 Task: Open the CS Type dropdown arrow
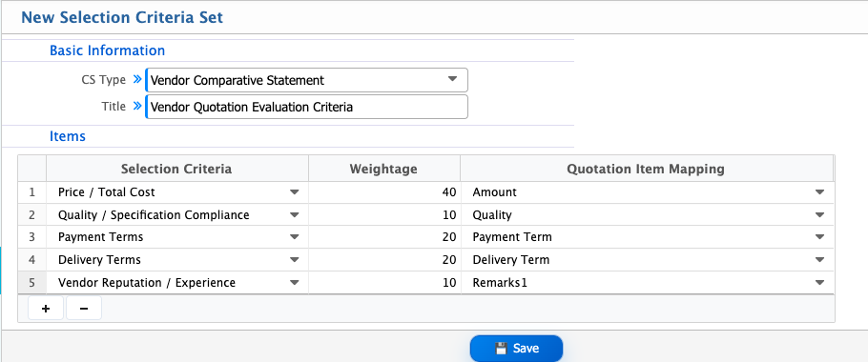point(452,80)
